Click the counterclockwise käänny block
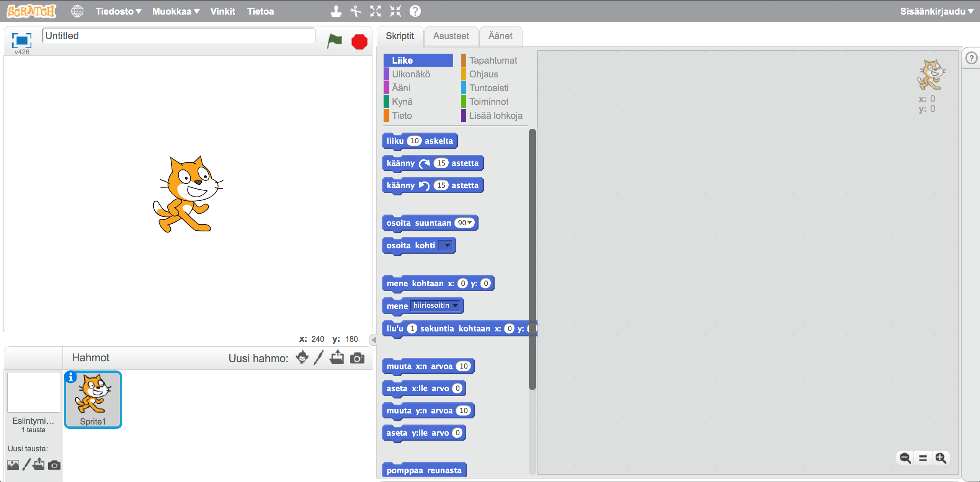Screen dimensions: 980x482 coord(433,185)
